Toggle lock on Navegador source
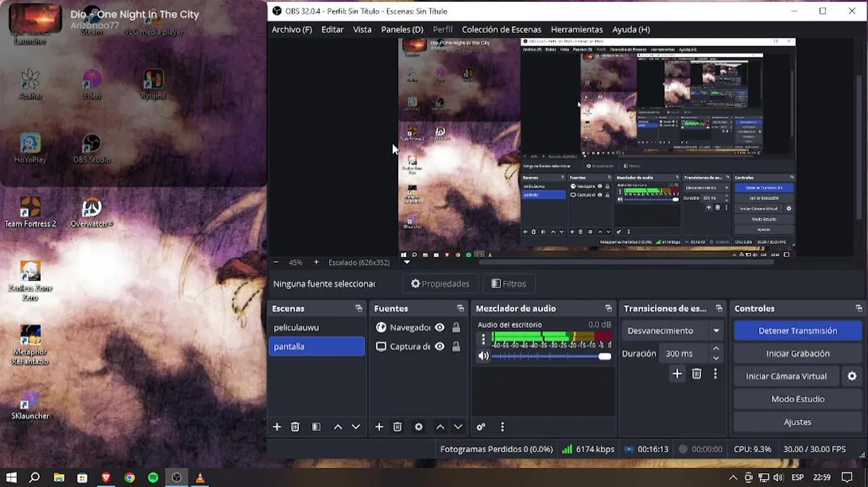 tap(456, 327)
